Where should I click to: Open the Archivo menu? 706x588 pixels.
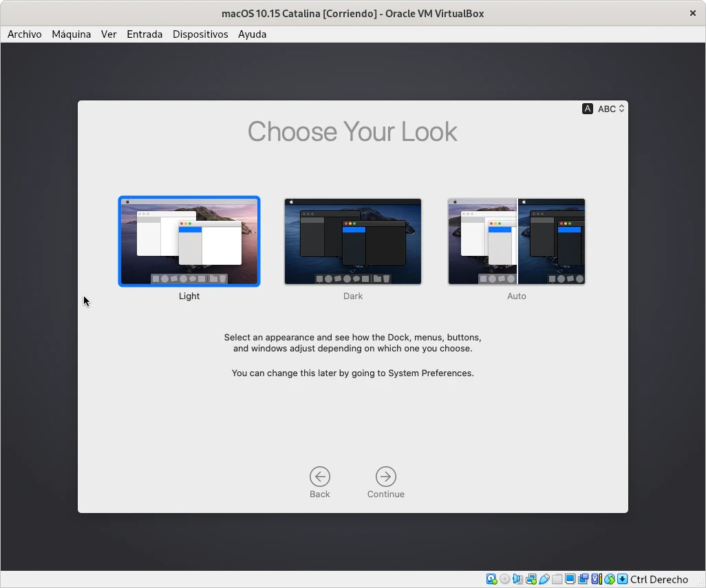coord(25,34)
